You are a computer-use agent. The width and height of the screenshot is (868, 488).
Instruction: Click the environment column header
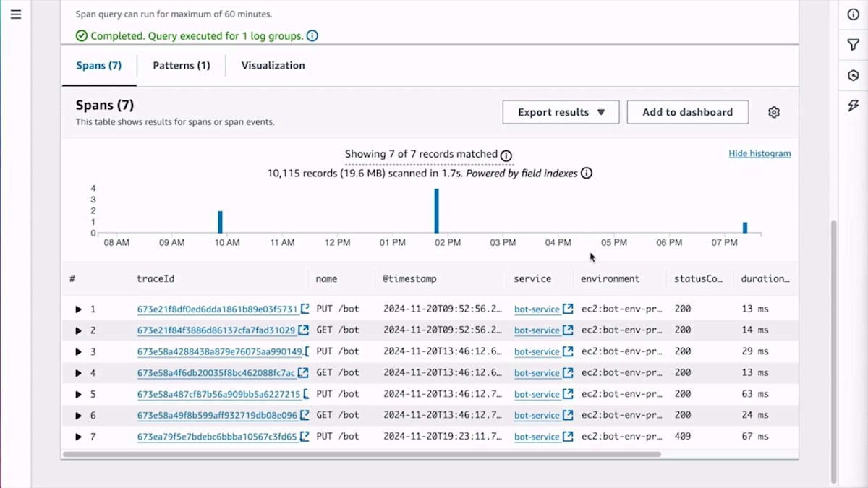coord(610,278)
